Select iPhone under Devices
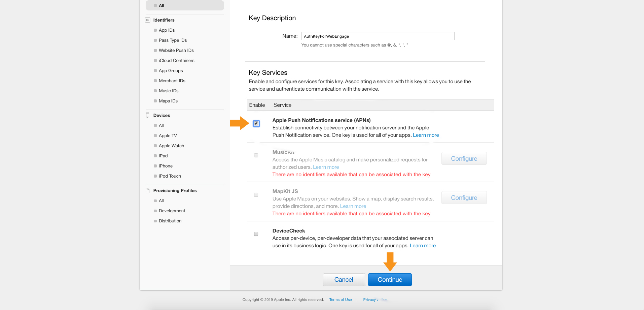The image size is (644, 310). point(166,166)
